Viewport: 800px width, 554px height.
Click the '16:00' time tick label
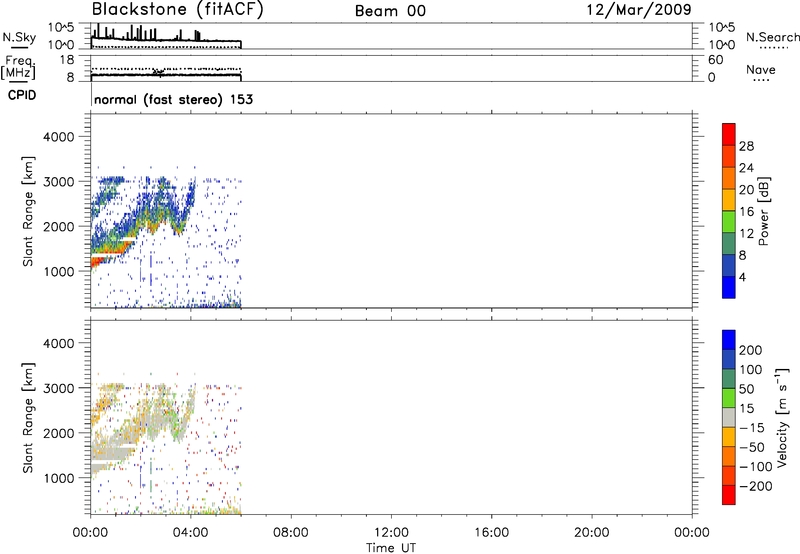click(x=491, y=533)
